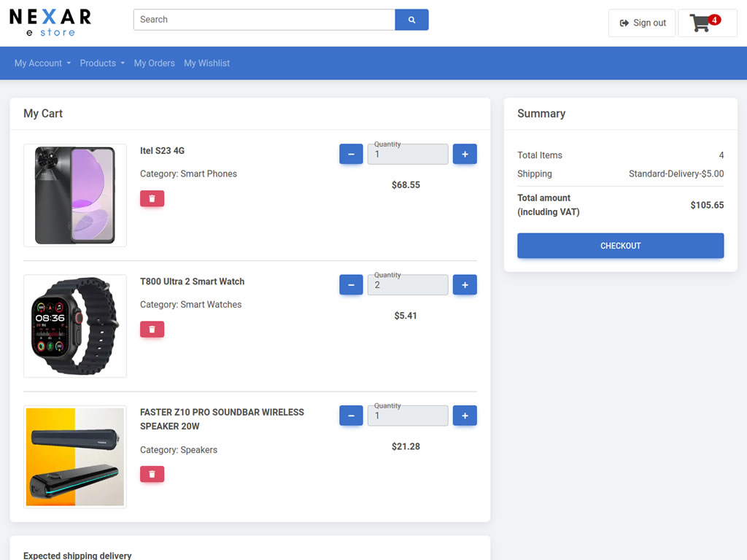The image size is (747, 560).
Task: Open the shopping cart icon
Action: click(706, 23)
